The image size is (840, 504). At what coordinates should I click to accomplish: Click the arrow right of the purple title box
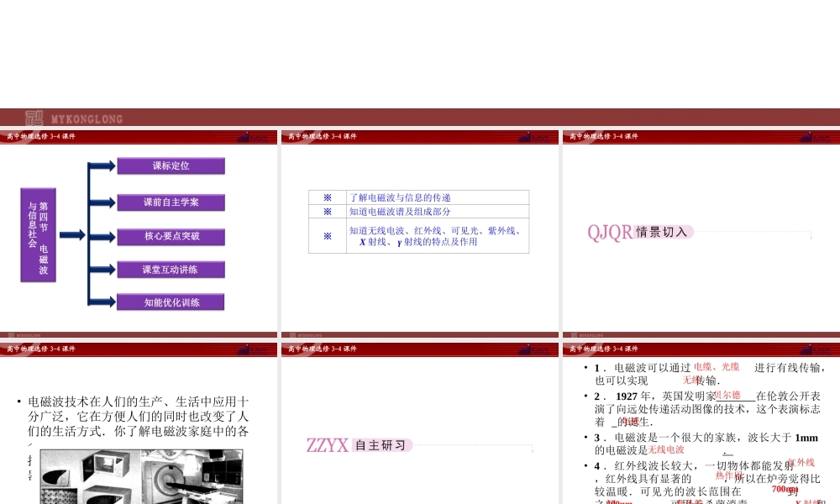click(x=72, y=235)
